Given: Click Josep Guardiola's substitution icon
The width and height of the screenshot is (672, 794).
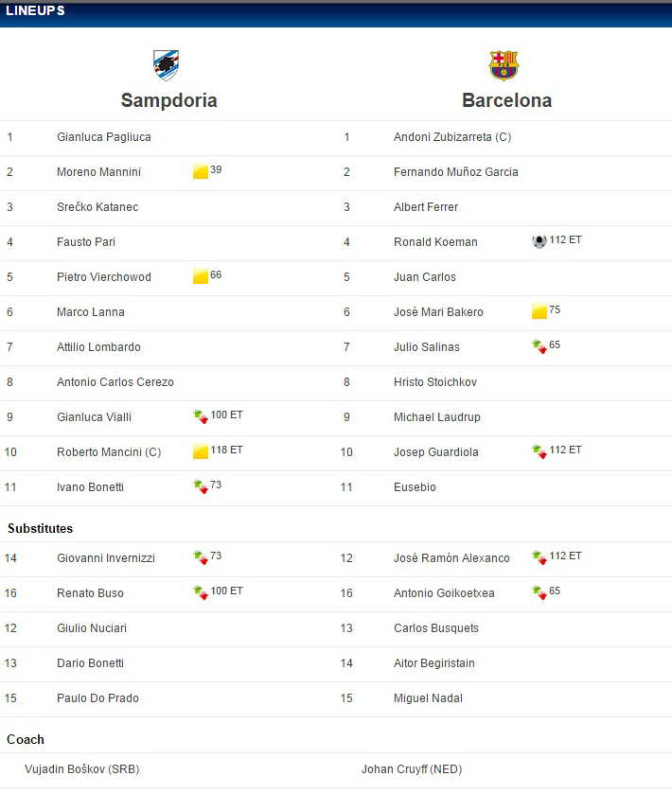Looking at the screenshot, I should (539, 451).
